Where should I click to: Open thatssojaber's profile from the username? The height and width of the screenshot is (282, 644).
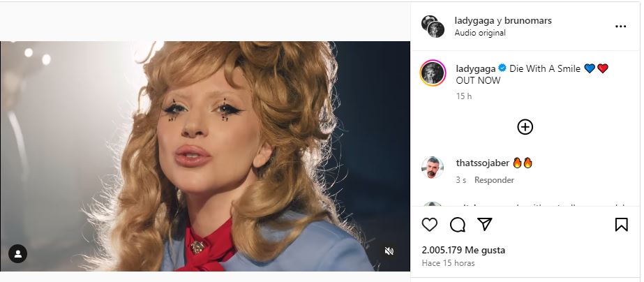[x=482, y=163]
